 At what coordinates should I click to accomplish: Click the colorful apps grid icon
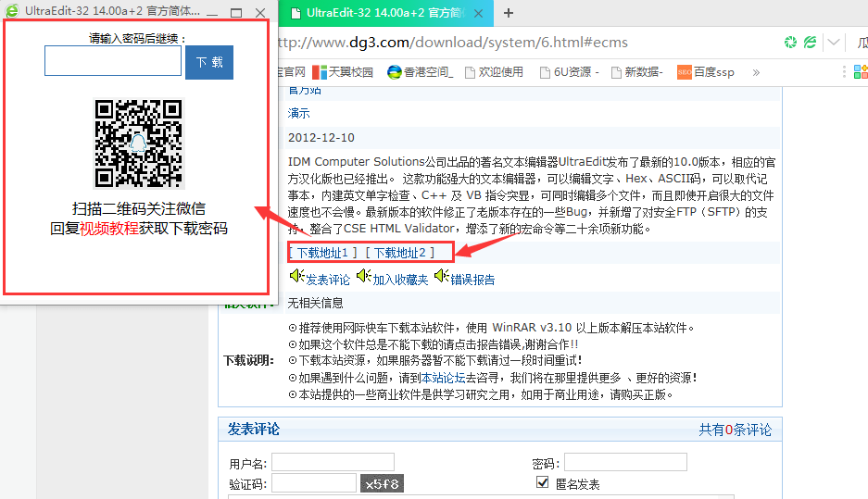pyautogui.click(x=861, y=72)
